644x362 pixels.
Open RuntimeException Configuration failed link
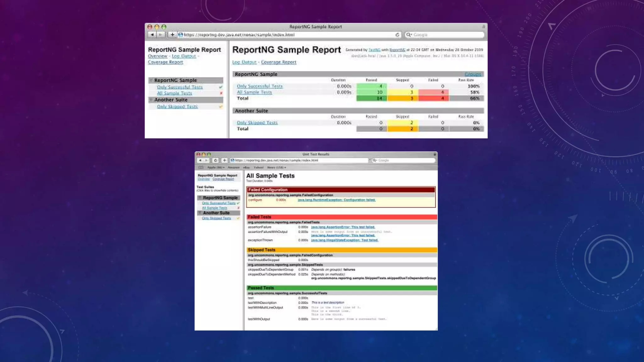(x=336, y=200)
